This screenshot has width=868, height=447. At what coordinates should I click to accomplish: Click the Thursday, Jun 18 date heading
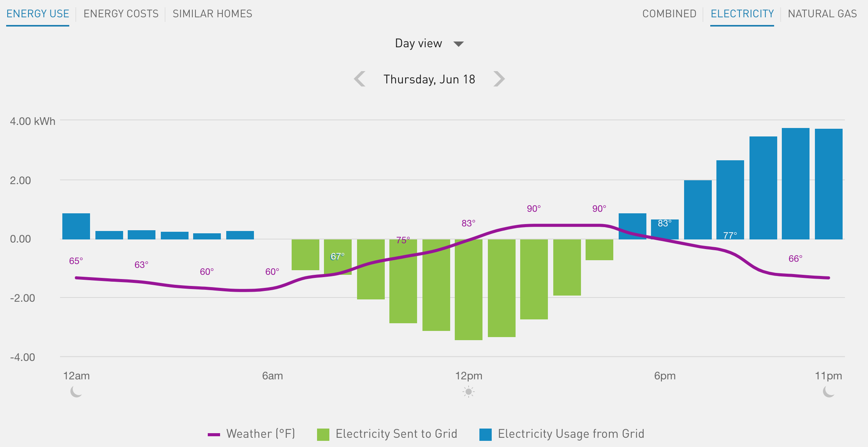tap(429, 79)
